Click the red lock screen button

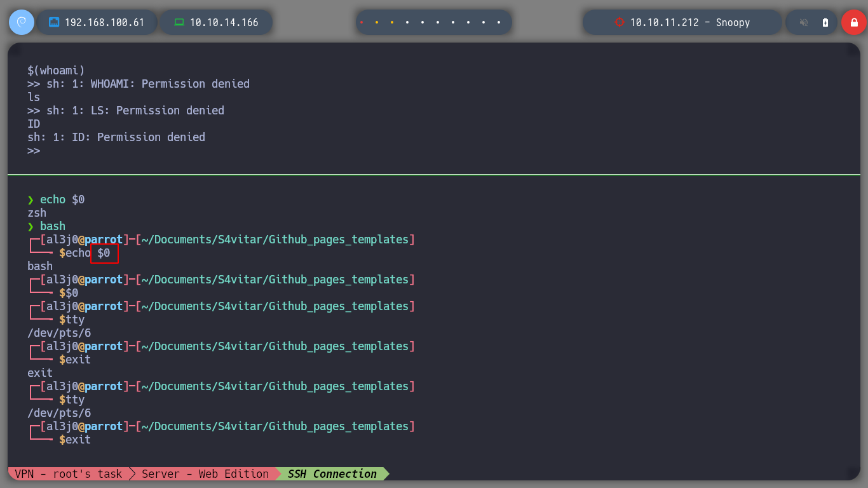coord(853,22)
